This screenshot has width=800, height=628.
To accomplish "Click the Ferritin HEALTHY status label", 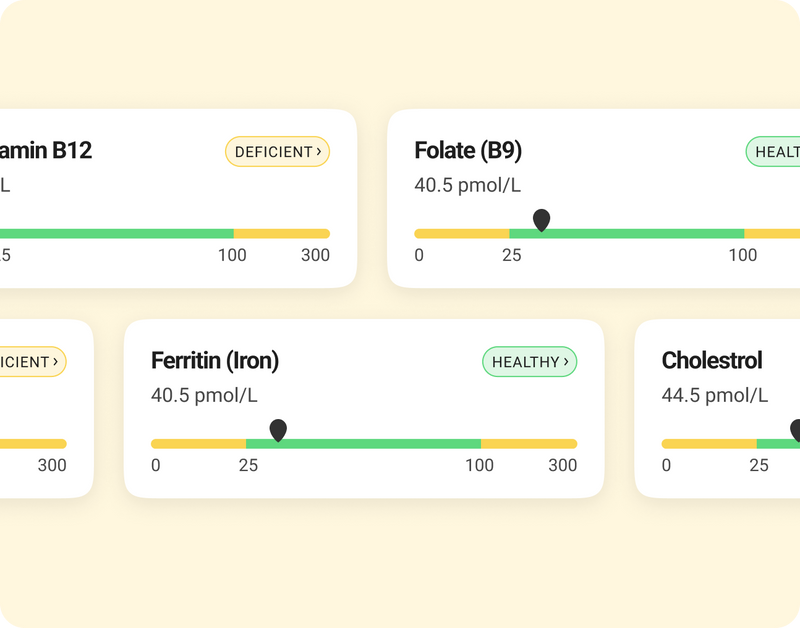I will point(525,362).
